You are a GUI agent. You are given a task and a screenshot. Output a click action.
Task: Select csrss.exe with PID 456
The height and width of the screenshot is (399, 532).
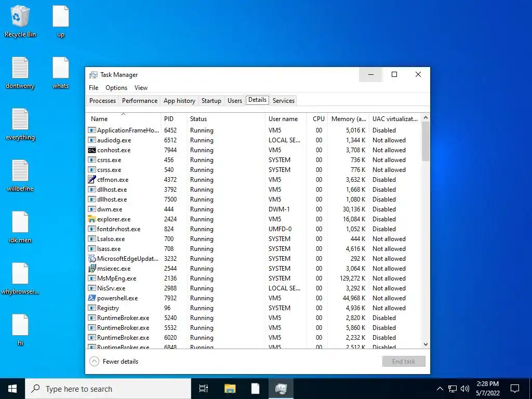[254, 160]
